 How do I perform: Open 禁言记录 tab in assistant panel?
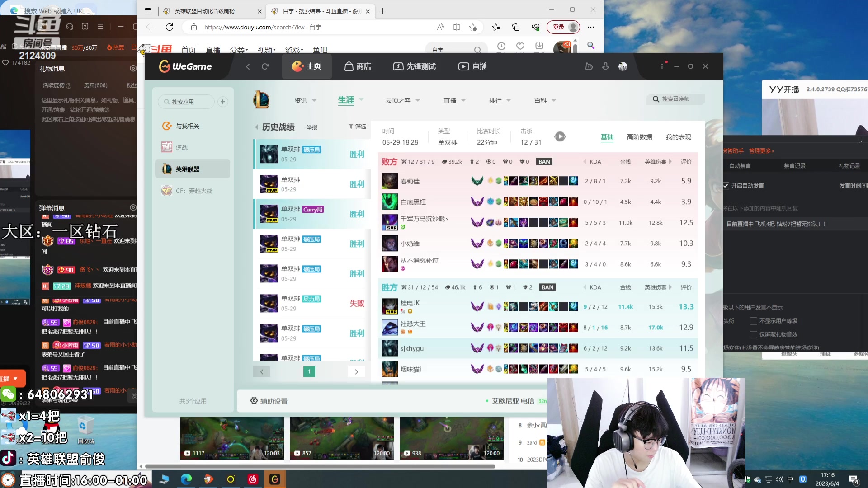coord(795,166)
